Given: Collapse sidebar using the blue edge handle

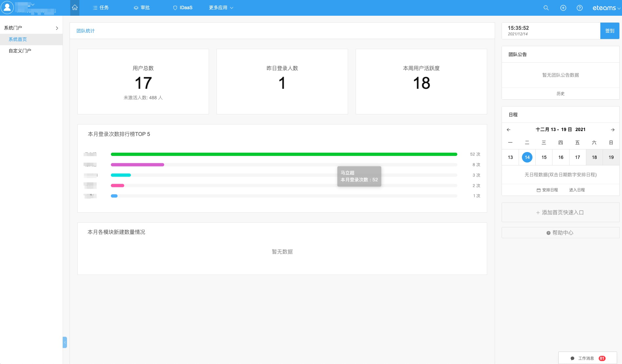Looking at the screenshot, I should 65,342.
